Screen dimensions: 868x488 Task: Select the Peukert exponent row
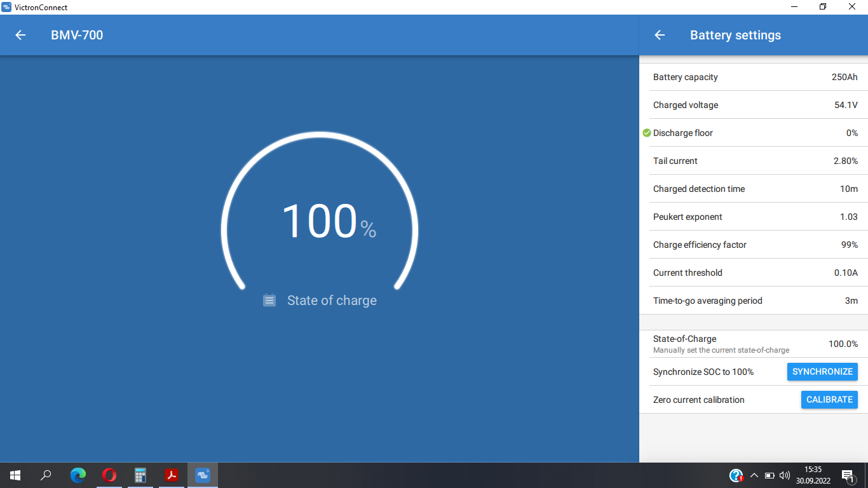click(x=755, y=217)
